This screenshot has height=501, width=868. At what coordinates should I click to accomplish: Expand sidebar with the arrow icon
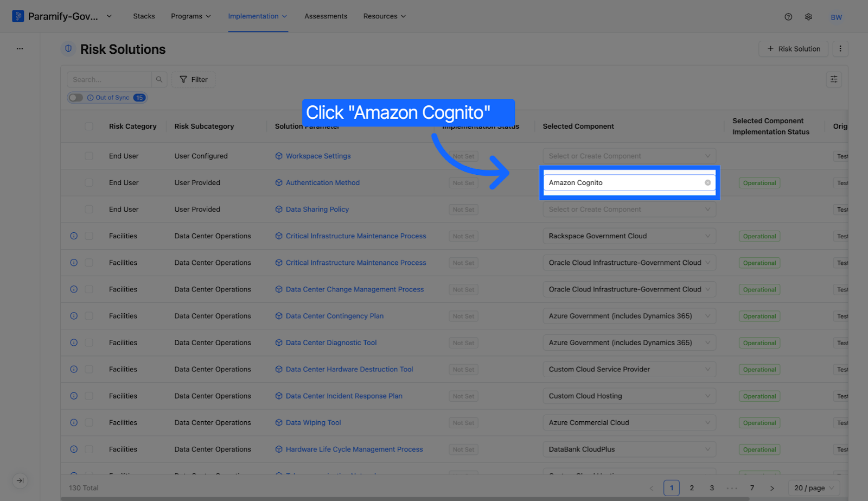tap(20, 480)
